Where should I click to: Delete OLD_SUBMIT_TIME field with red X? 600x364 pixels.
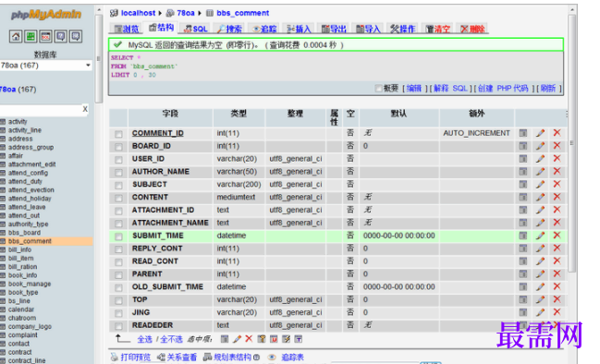tap(557, 286)
